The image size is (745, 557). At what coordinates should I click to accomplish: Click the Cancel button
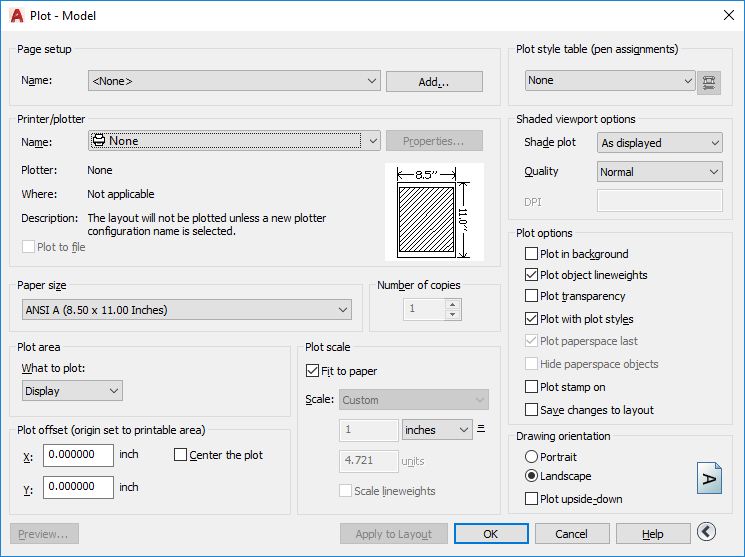[x=571, y=534]
